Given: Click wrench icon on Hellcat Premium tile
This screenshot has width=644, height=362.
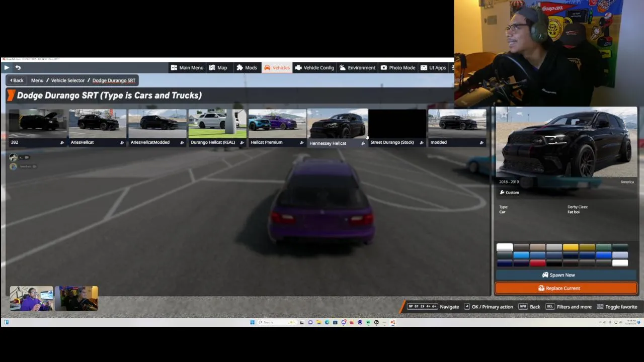Looking at the screenshot, I should pos(302,143).
